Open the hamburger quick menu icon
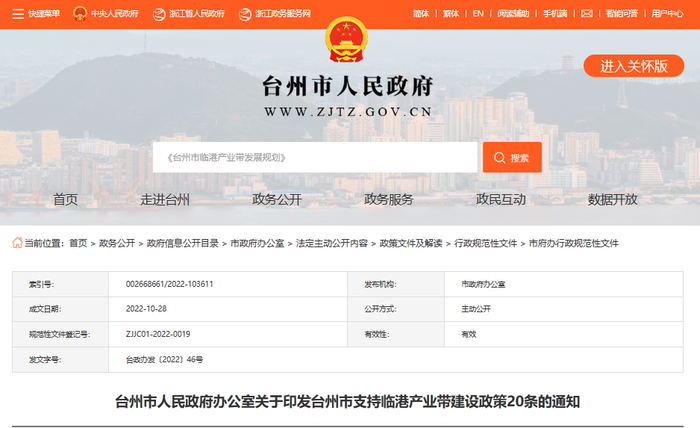Viewport: 700px width, 428px height. point(18,14)
